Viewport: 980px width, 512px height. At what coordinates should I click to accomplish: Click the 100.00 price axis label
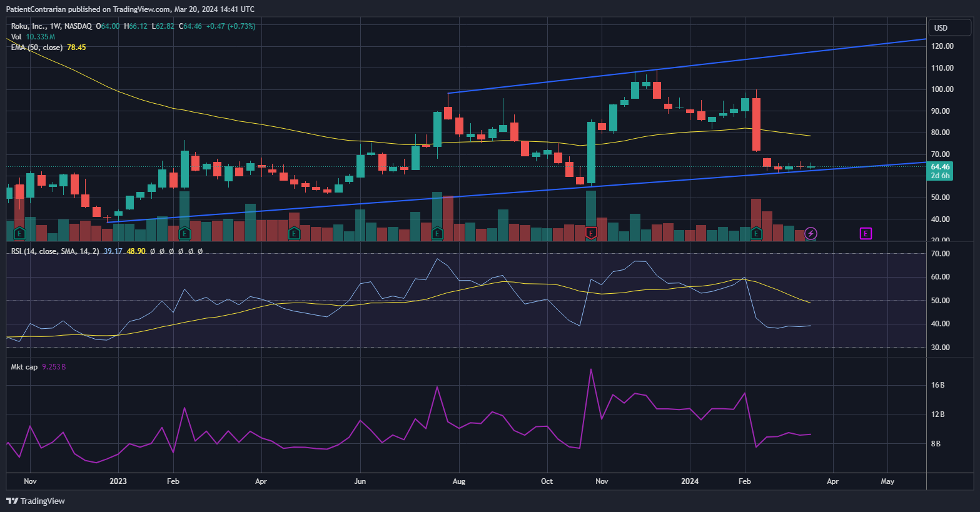[x=942, y=89]
